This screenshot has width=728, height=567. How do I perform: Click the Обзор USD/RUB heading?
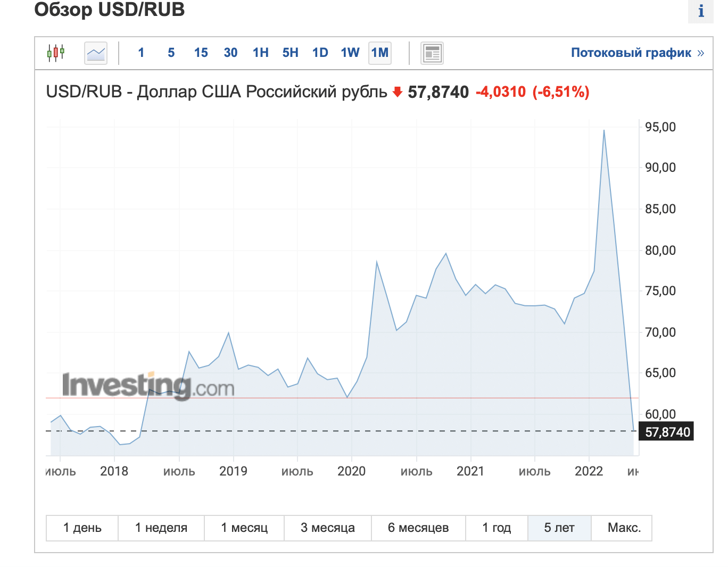tap(110, 10)
